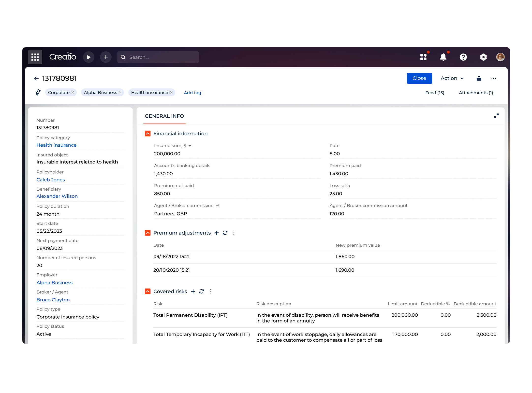Open the Action dropdown menu
Screen dimensions: 532x393
click(x=452, y=78)
